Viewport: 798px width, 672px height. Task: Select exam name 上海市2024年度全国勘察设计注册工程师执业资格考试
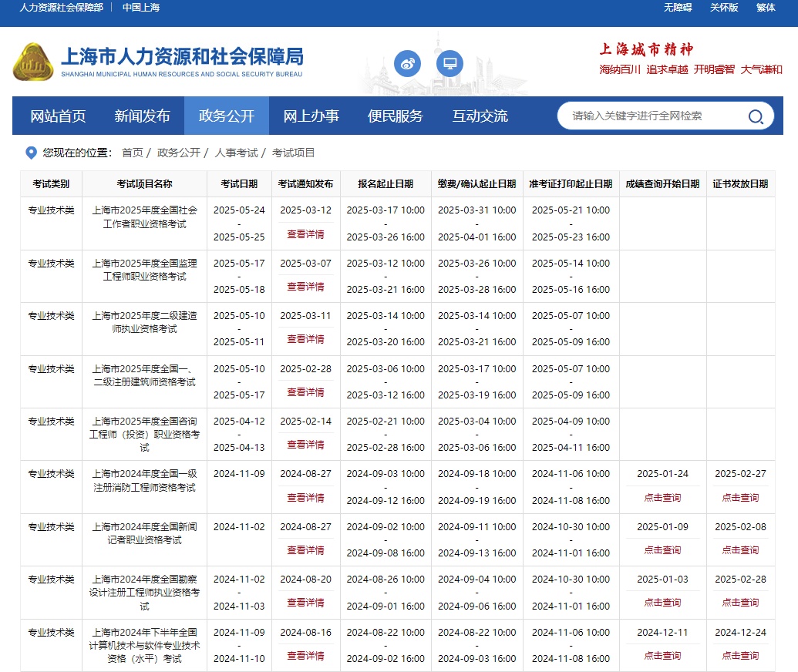click(144, 593)
